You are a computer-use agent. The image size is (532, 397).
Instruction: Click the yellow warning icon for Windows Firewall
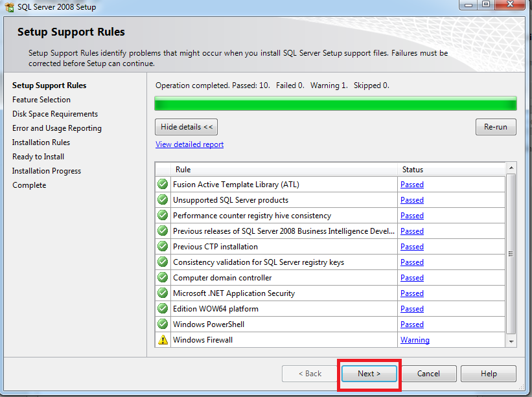tap(163, 340)
